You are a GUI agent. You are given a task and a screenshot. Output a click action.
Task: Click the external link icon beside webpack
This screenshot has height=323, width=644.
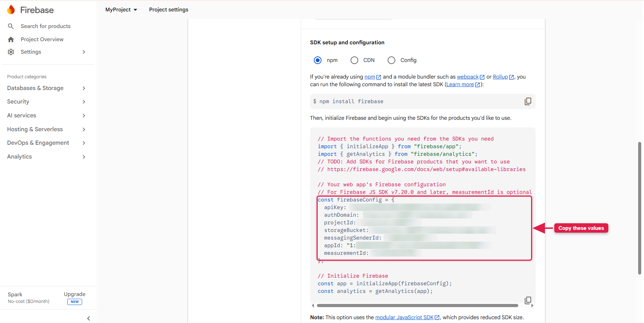(x=482, y=77)
